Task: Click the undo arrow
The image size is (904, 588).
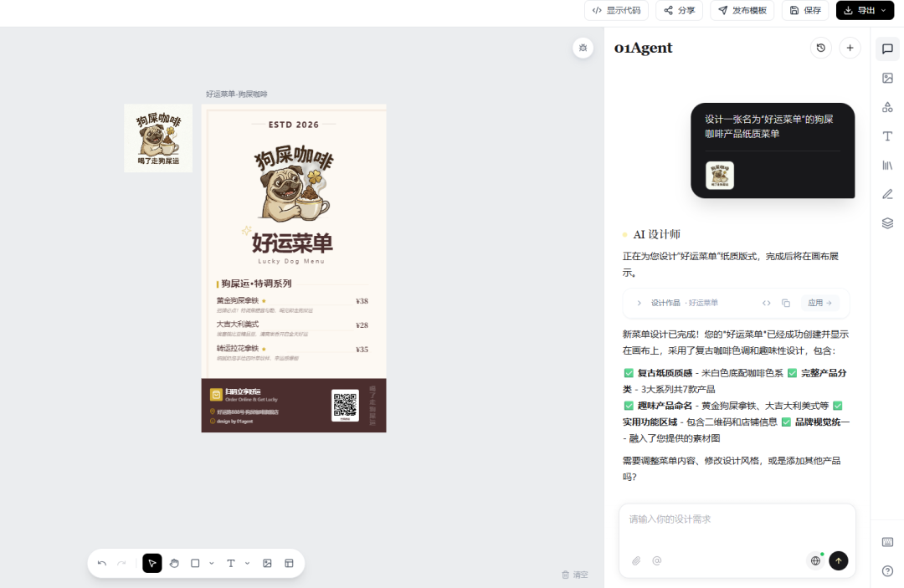Action: (x=102, y=563)
